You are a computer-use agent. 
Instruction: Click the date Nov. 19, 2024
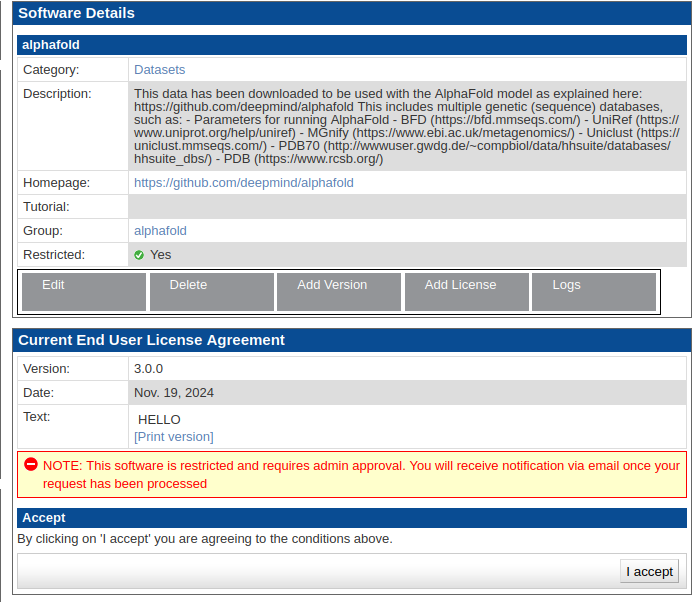click(174, 393)
